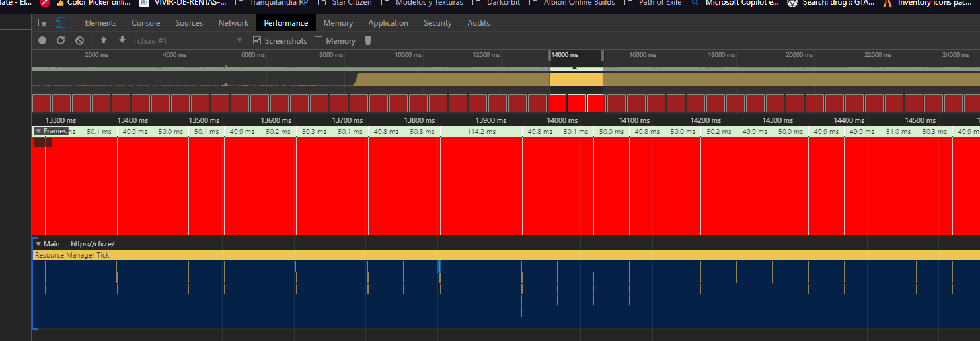Open the cfx.re #1 recording dropdown

click(190, 41)
